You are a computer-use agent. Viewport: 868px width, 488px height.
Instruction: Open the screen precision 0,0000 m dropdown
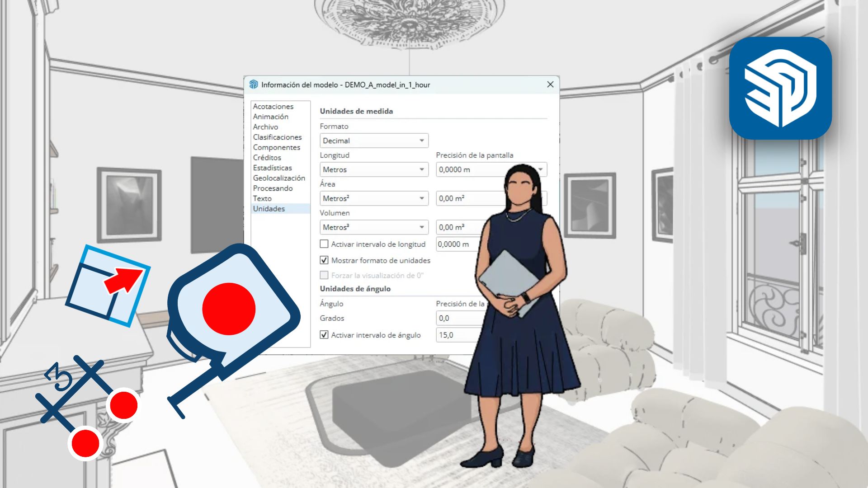[491, 169]
